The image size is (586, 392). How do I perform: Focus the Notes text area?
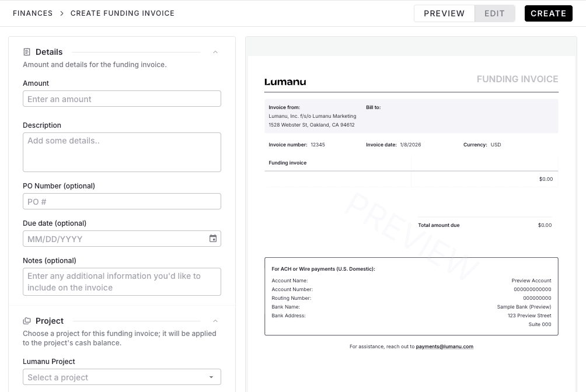click(122, 282)
